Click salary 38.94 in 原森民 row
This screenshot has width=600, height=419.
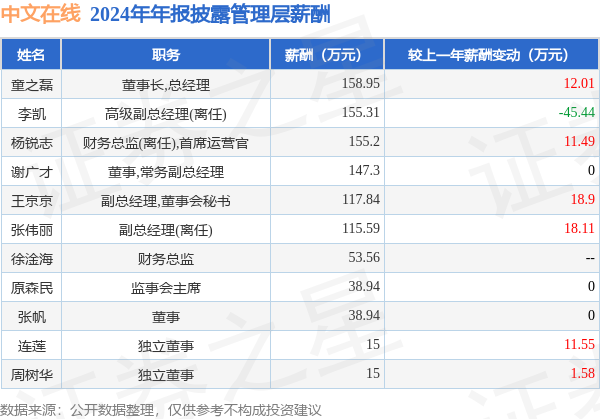[x=364, y=286]
